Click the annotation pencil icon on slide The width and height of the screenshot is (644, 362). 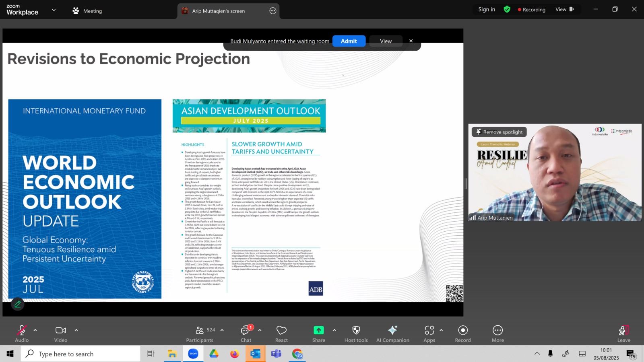[17, 304]
